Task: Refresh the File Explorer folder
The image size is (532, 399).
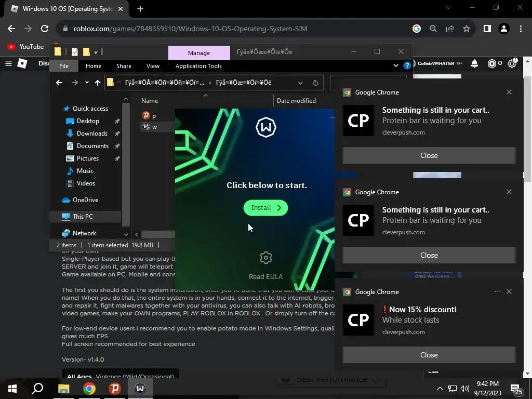Action: point(315,83)
